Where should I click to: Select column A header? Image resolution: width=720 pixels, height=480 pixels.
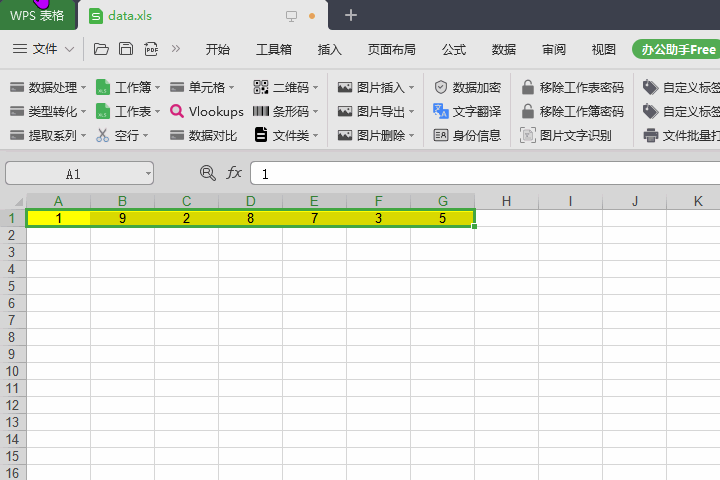tap(58, 201)
